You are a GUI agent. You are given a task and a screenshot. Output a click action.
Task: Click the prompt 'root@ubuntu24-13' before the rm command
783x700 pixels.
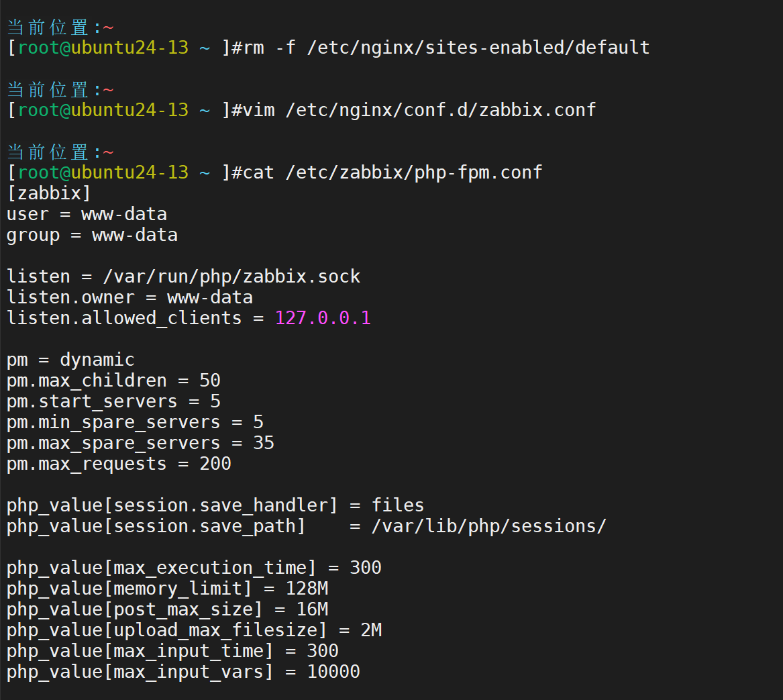(103, 48)
